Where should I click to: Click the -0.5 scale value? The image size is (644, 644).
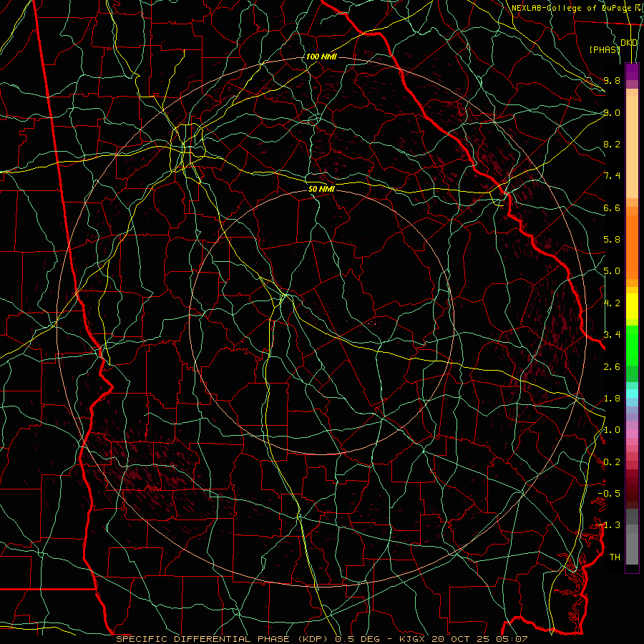coord(609,494)
